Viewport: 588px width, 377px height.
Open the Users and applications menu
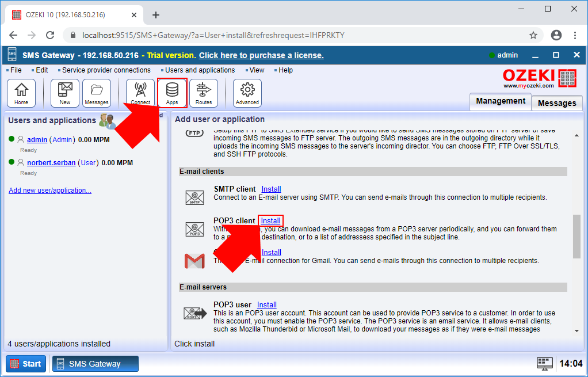pyautogui.click(x=200, y=70)
